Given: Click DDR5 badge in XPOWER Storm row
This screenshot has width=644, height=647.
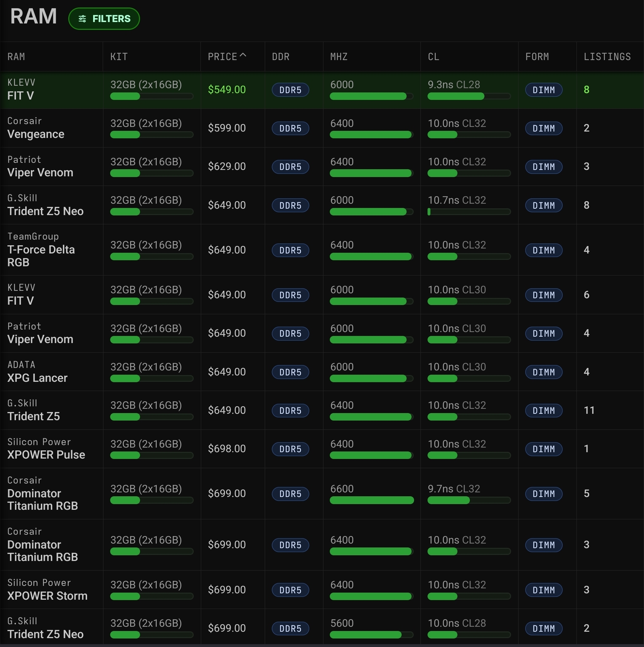Looking at the screenshot, I should (290, 590).
